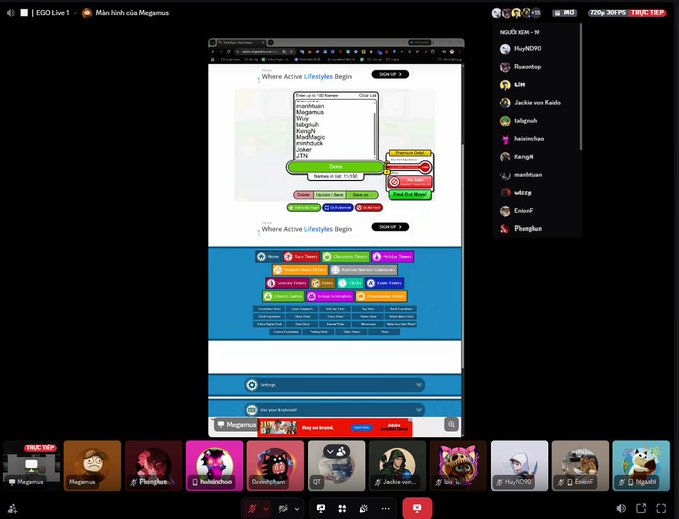
Task: Open Group Generators magenta category
Action: [x=330, y=297]
